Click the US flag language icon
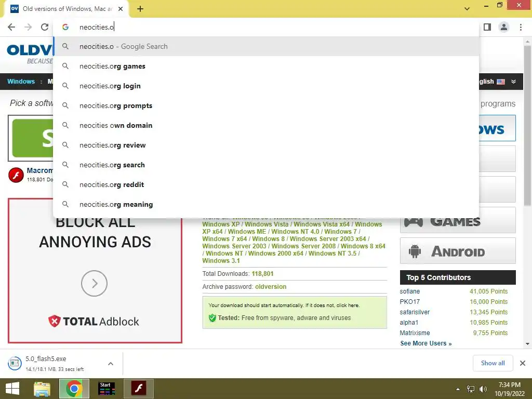 (x=501, y=82)
